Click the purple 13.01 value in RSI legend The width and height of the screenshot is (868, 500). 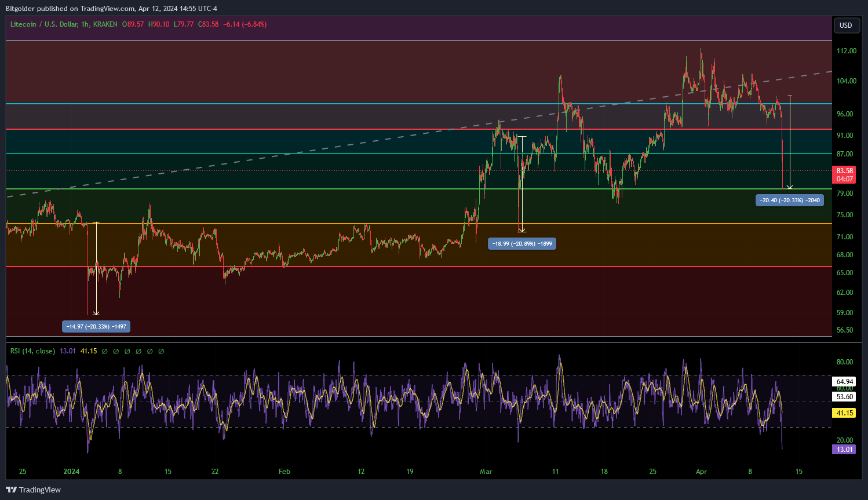tap(68, 351)
